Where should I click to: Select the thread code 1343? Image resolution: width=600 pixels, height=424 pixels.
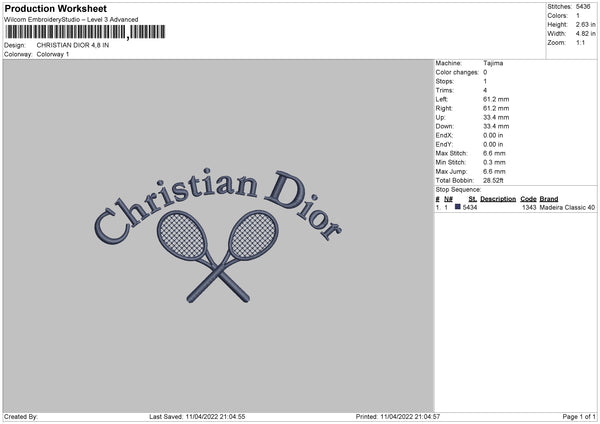pyautogui.click(x=529, y=207)
